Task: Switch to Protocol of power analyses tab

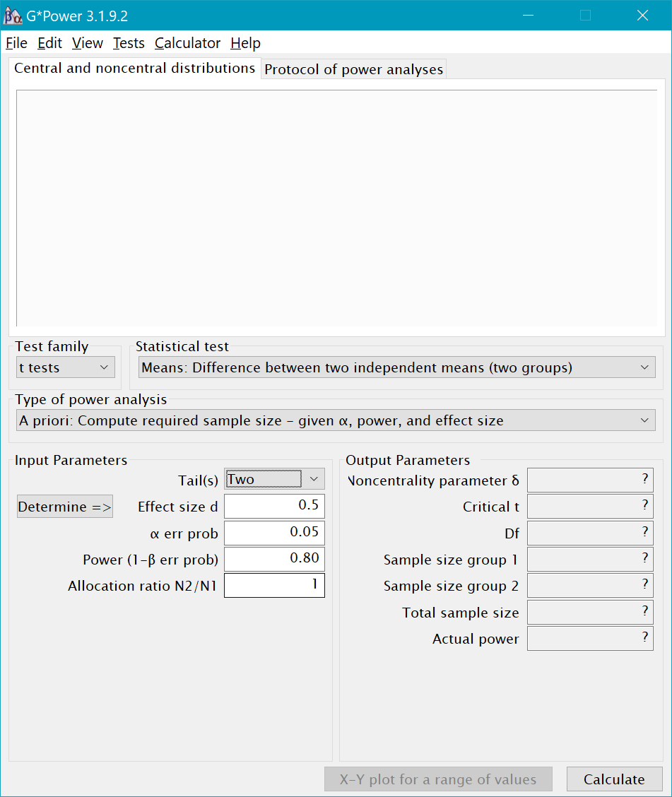Action: tap(353, 69)
